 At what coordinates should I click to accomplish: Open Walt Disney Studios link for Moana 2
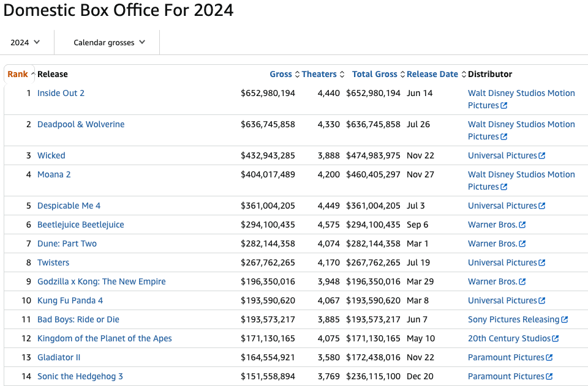(x=521, y=174)
